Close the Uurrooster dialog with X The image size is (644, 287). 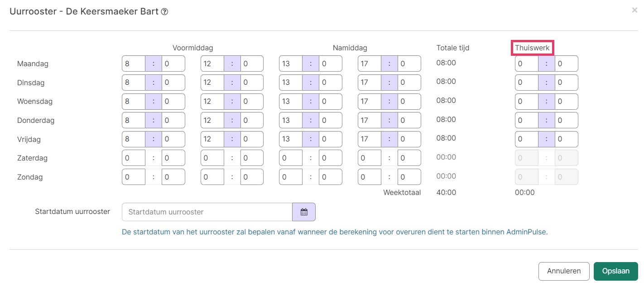pos(634,10)
